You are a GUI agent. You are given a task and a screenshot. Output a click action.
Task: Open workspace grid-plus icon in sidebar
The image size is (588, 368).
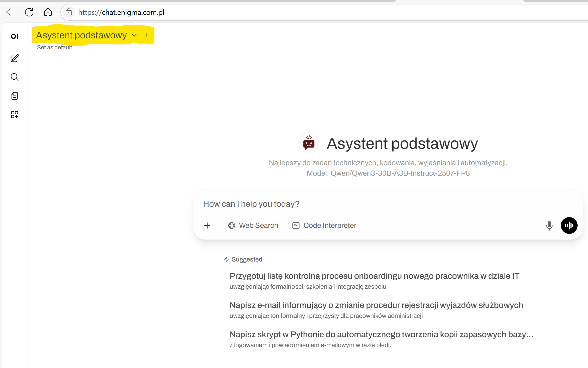coord(15,115)
